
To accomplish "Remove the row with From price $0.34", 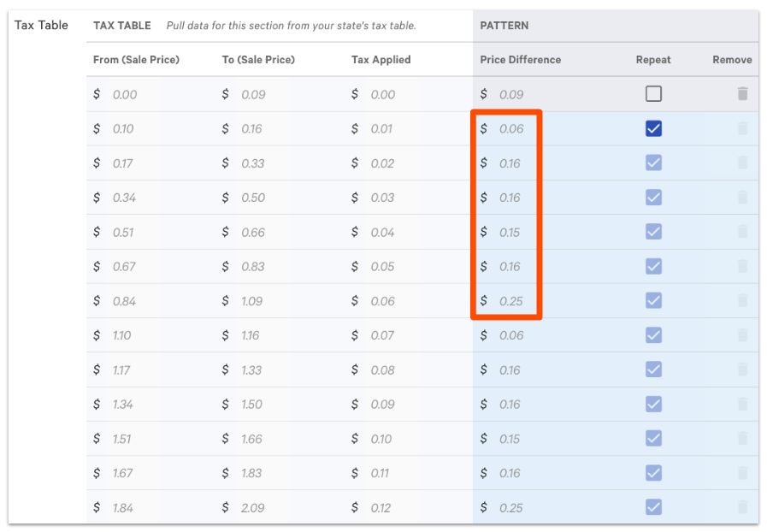I will 742,198.
